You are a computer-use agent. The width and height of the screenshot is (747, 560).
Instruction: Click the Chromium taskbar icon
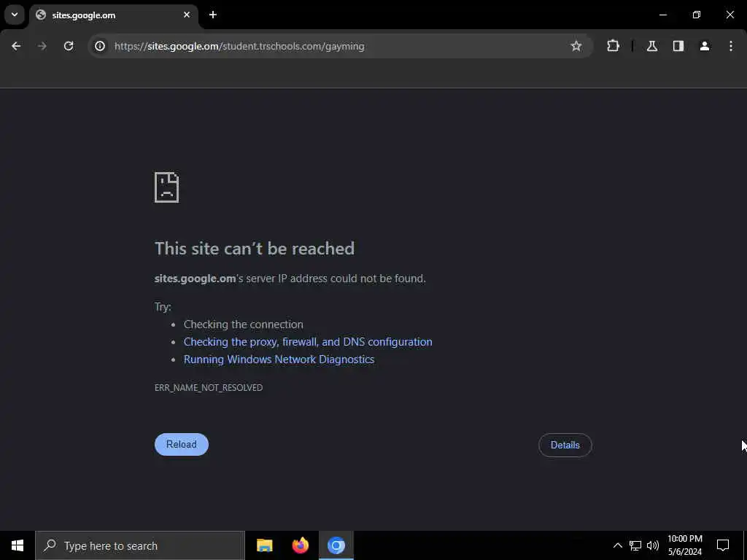point(336,545)
